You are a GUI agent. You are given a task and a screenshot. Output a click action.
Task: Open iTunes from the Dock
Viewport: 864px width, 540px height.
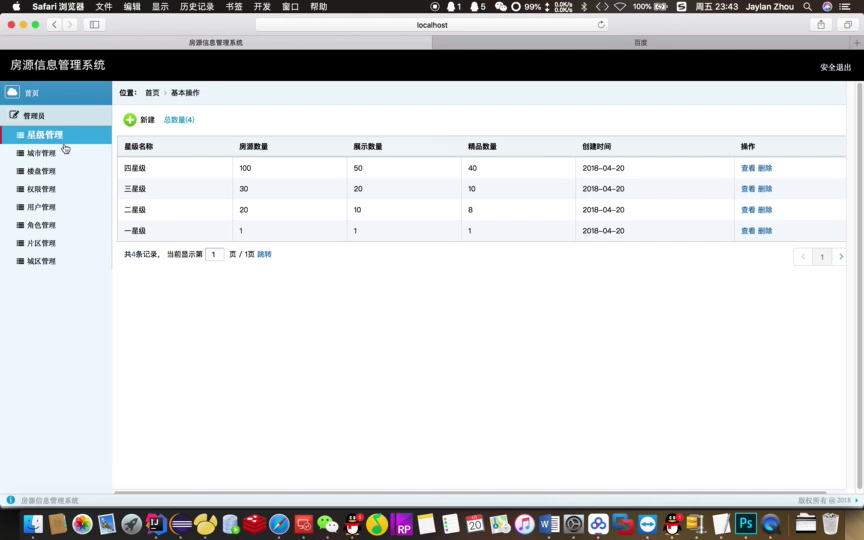[524, 524]
